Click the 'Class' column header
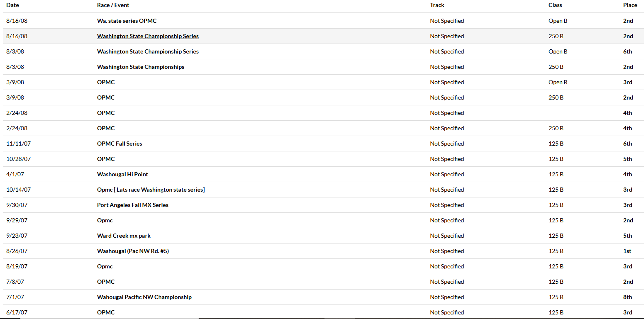Image resolution: width=644 pixels, height=319 pixels. coord(555,5)
